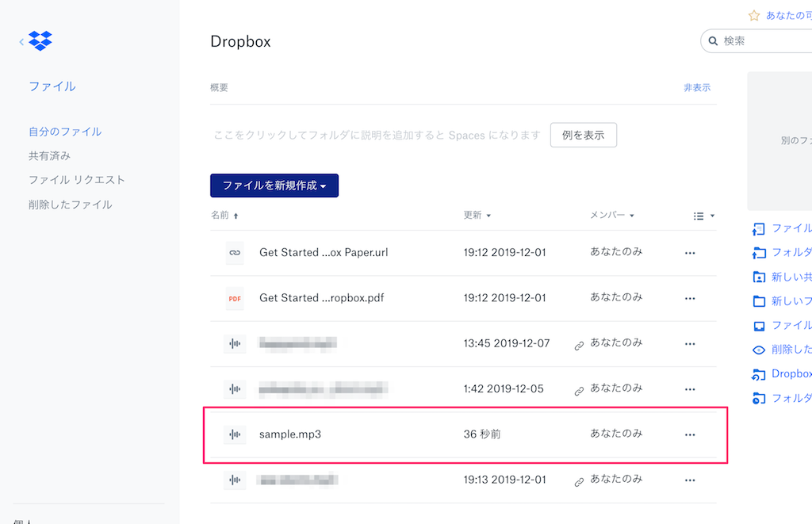
Task: Click the 13:45 2019-12-07 timestamp
Action: [507, 343]
